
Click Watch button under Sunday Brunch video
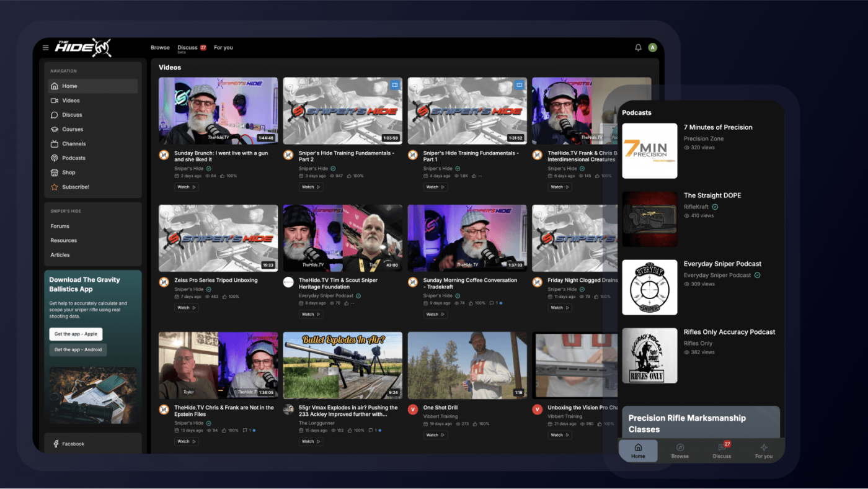(187, 187)
